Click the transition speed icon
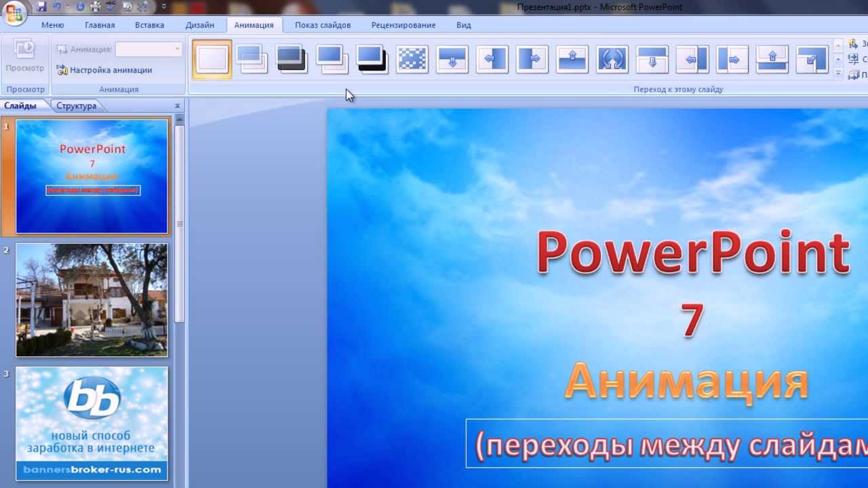Viewport: 868px width, 488px height. 854,60
